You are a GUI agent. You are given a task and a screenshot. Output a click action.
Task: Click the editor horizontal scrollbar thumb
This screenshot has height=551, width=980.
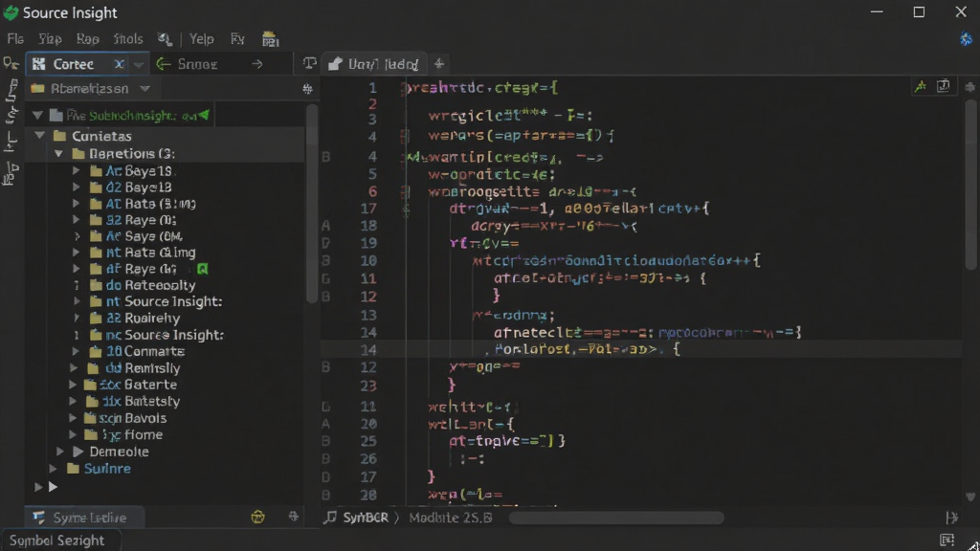tap(616, 518)
